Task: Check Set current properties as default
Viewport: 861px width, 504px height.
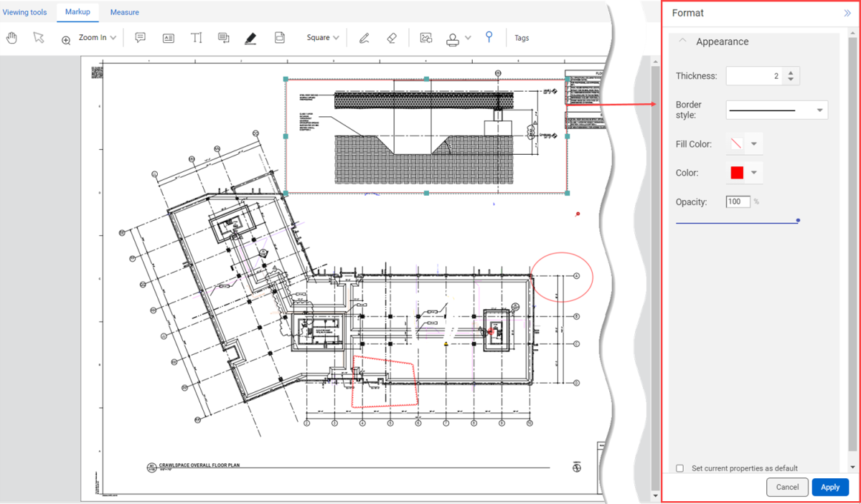Action: [680, 468]
